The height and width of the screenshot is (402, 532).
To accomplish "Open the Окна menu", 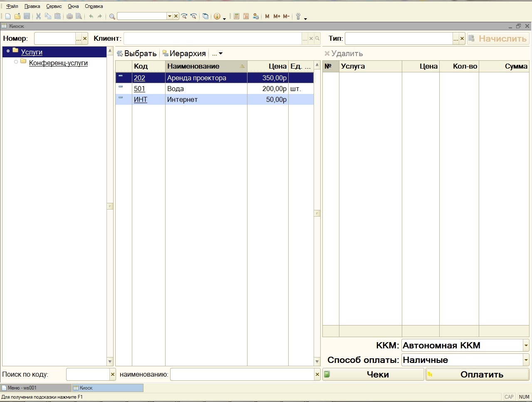I will tap(73, 6).
